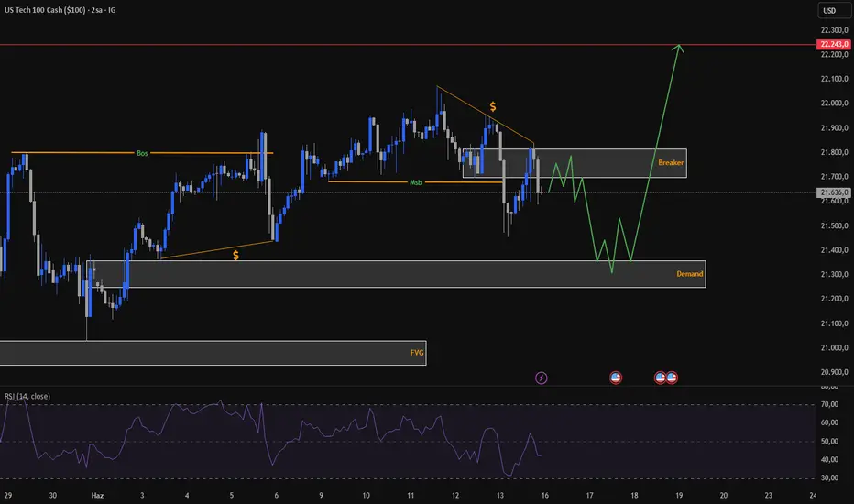Screen dimensions: 854x504
Task: Click the RSI 30,00 scale value
Action: click(x=829, y=477)
